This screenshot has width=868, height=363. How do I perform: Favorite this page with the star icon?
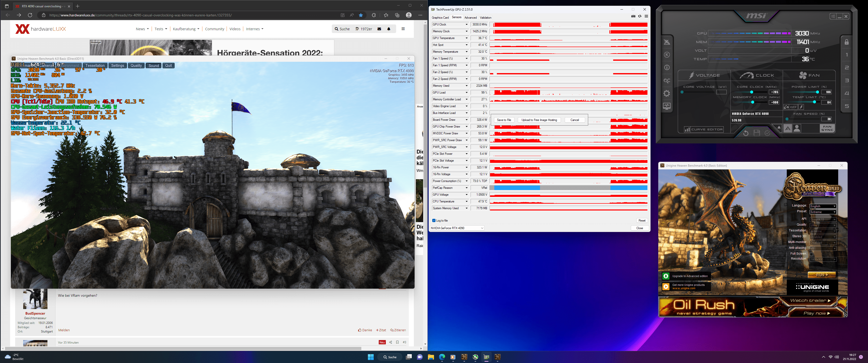point(361,15)
